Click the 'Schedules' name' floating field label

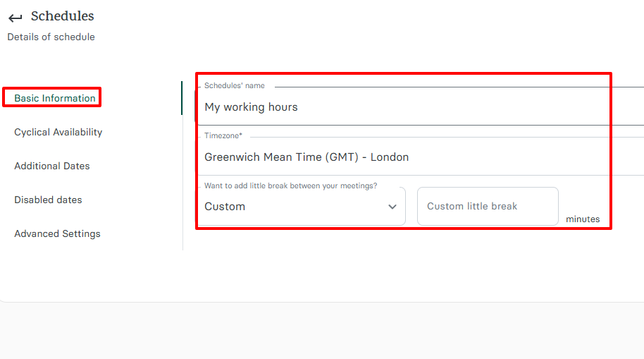click(235, 86)
